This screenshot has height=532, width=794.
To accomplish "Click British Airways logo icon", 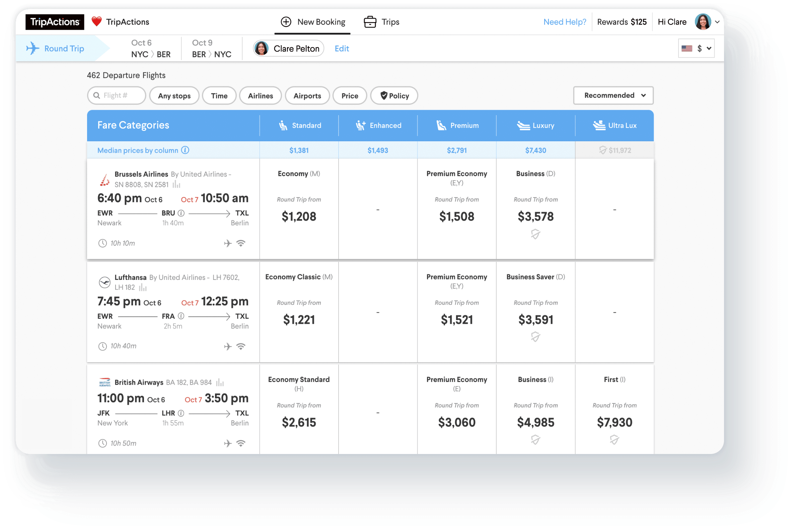I will pyautogui.click(x=104, y=383).
